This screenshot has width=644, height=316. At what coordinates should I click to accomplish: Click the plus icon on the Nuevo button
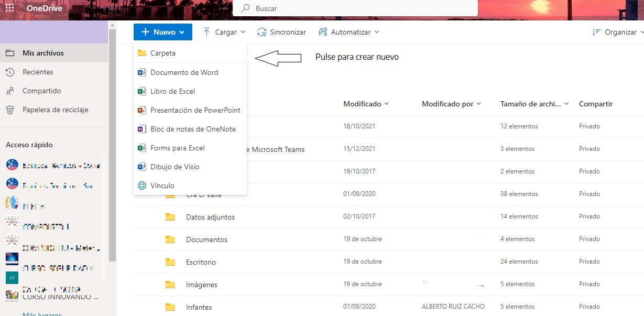(145, 32)
